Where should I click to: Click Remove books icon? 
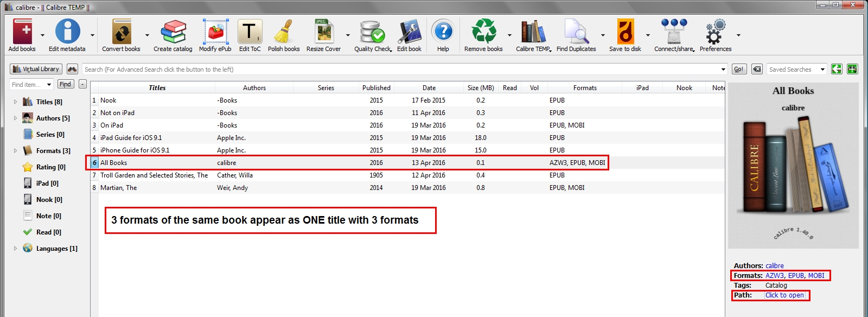(x=483, y=31)
